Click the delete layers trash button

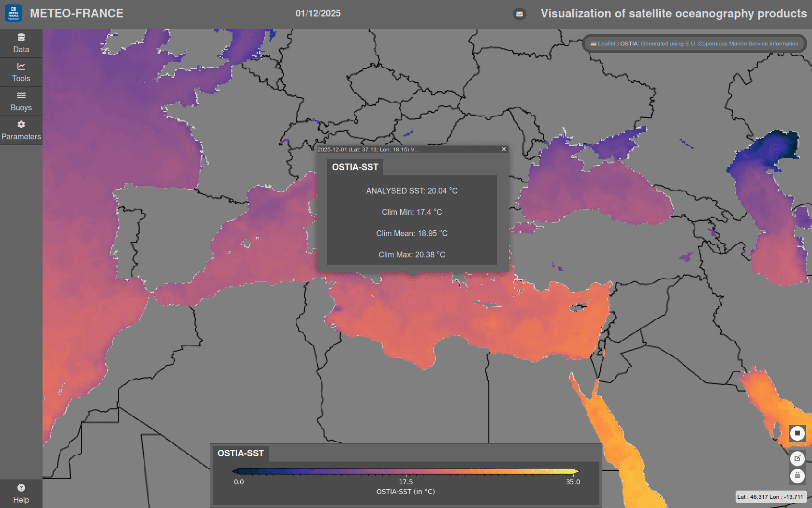797,476
